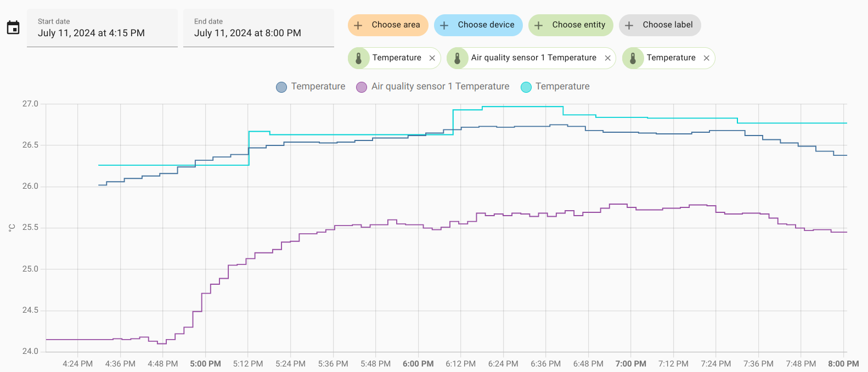The height and width of the screenshot is (372, 868).
Task: Click thermometer icon on leftmost Temperature chip
Action: coord(359,58)
